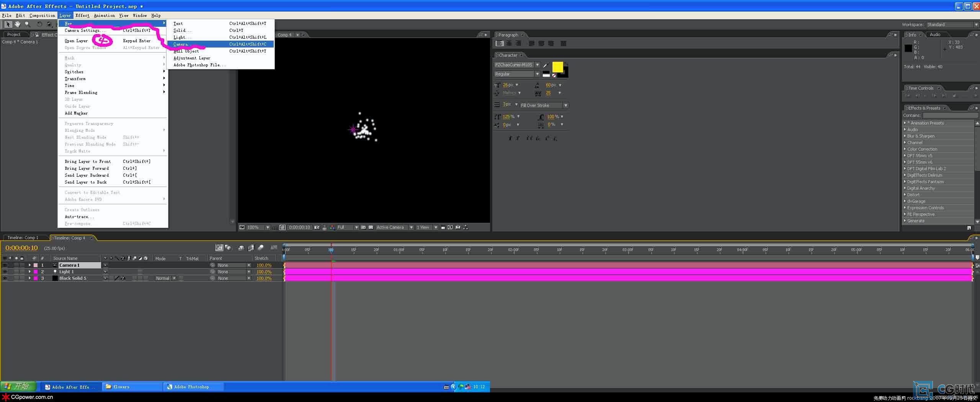Open the 1 View layout dropdown
This screenshot has height=402, width=980.
pyautogui.click(x=426, y=227)
